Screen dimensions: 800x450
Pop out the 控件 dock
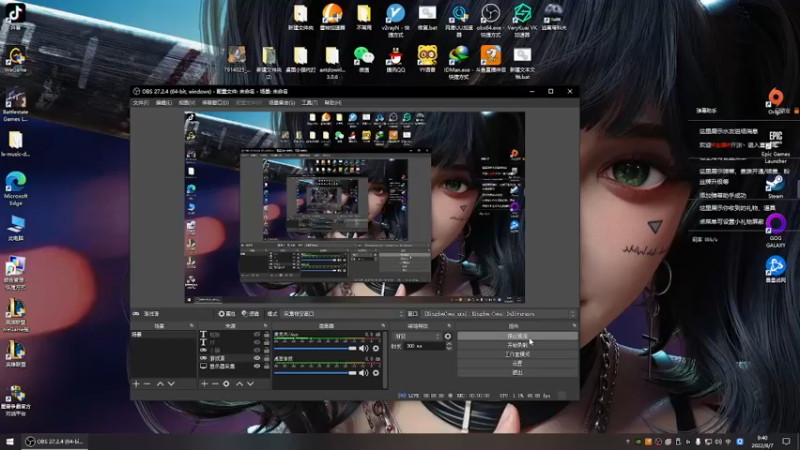(574, 326)
